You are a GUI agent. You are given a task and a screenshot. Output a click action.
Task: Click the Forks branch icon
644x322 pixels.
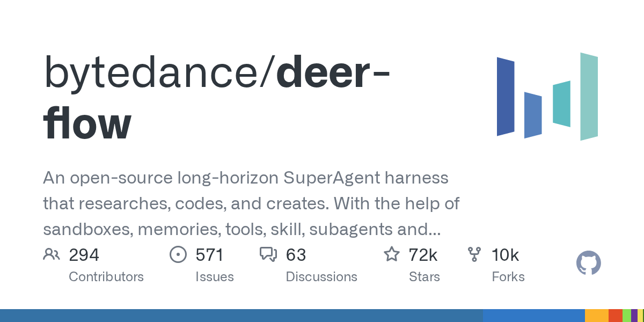coord(474,254)
